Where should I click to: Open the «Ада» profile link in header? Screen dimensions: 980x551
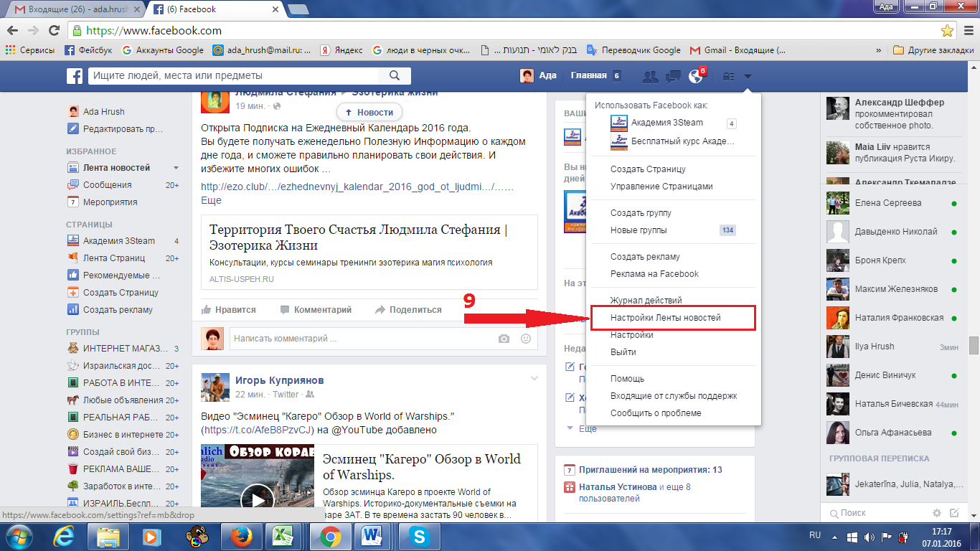(539, 76)
